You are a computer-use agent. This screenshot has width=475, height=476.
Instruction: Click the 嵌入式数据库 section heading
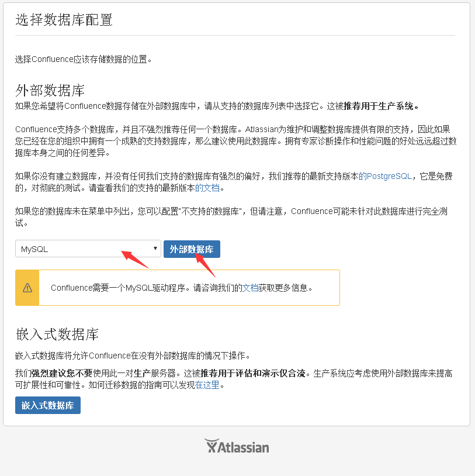click(57, 334)
